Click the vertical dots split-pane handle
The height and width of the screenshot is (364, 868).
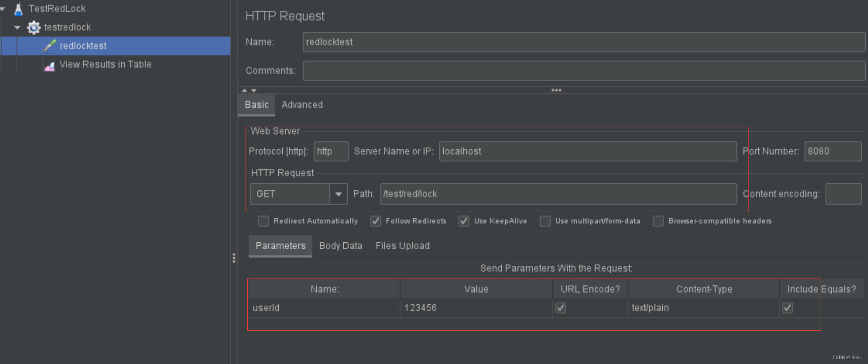[x=234, y=258]
